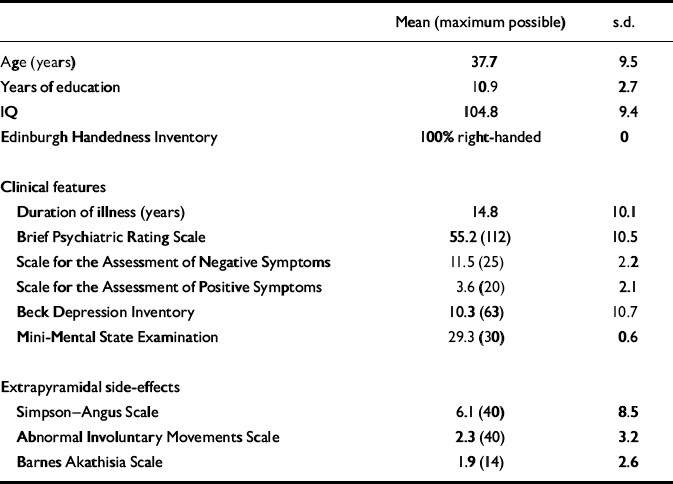Select the '29.3 (30)' mean value
The height and width of the screenshot is (484, 673).
[x=481, y=337]
